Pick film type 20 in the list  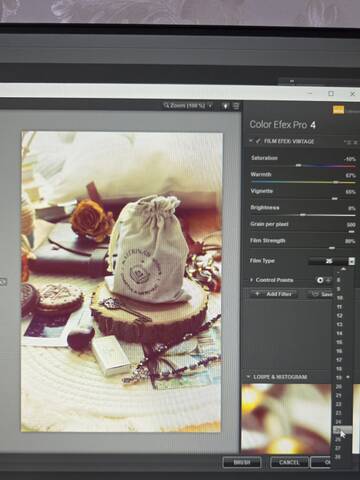coord(339,387)
